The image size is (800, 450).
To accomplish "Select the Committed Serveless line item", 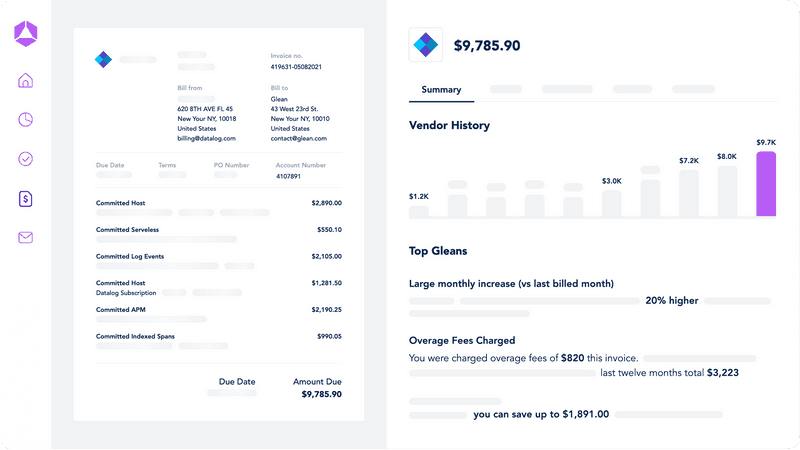I will 127,230.
